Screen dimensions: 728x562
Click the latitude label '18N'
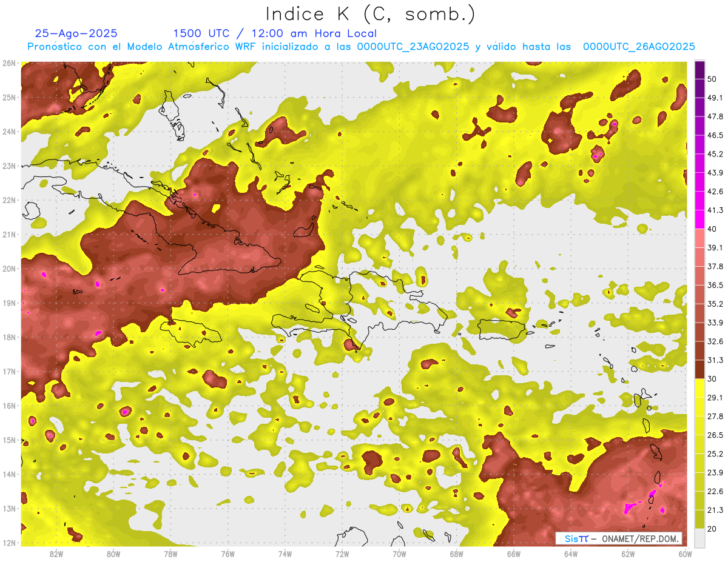[9, 337]
